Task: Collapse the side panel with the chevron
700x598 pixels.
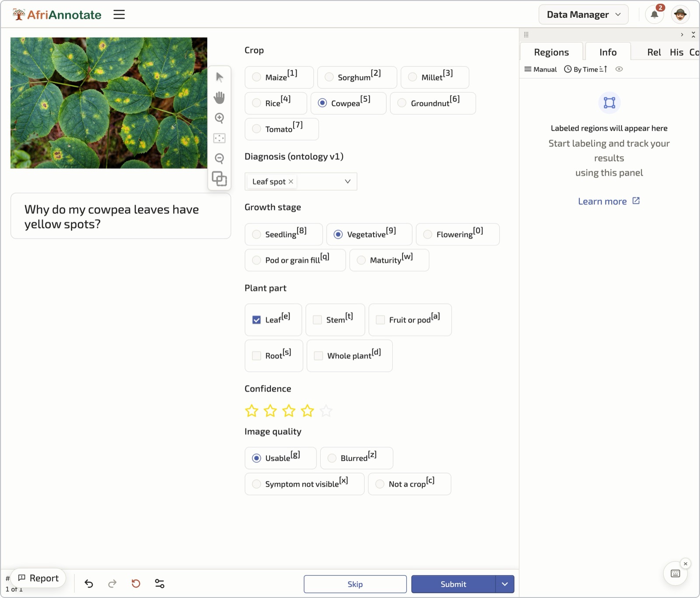Action: pos(682,35)
